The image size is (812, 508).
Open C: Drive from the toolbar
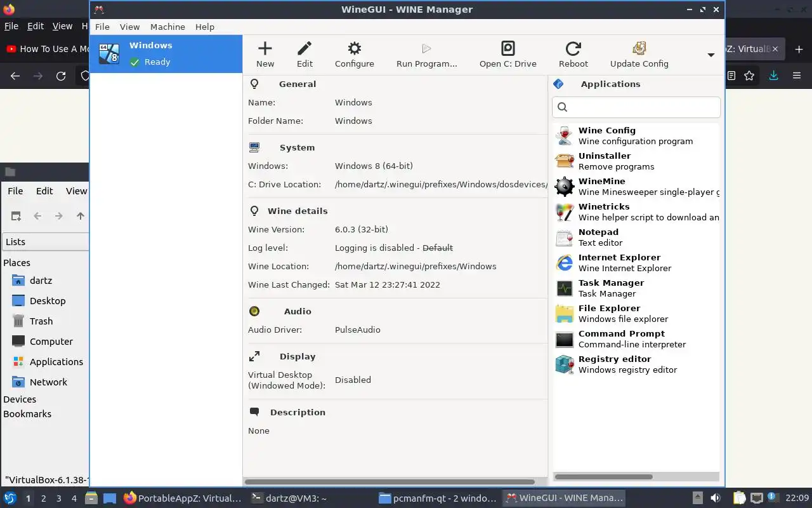pos(507,54)
